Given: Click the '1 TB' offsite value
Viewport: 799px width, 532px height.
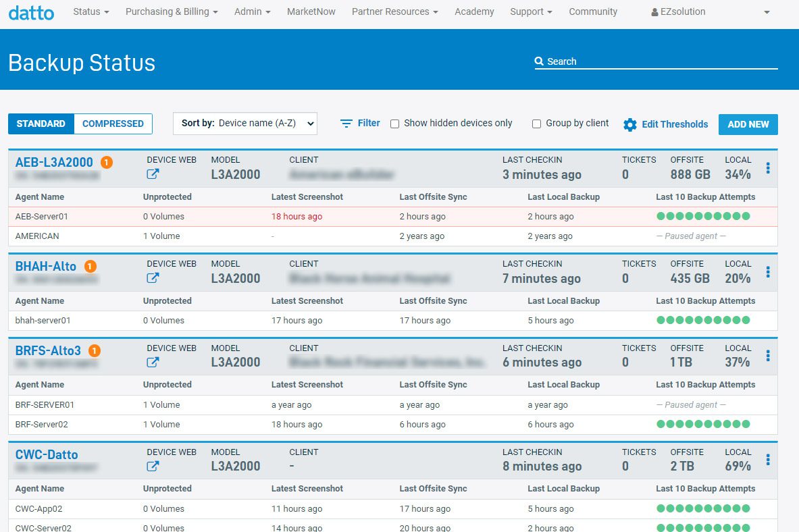Looking at the screenshot, I should pos(681,362).
